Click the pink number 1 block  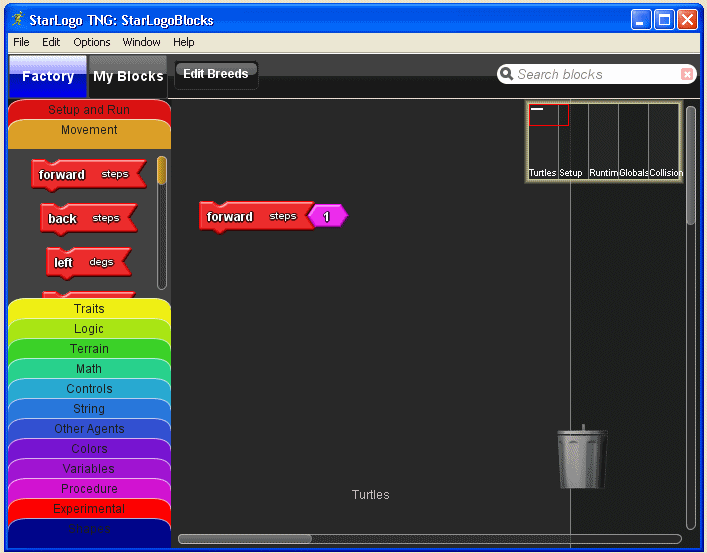(x=328, y=217)
